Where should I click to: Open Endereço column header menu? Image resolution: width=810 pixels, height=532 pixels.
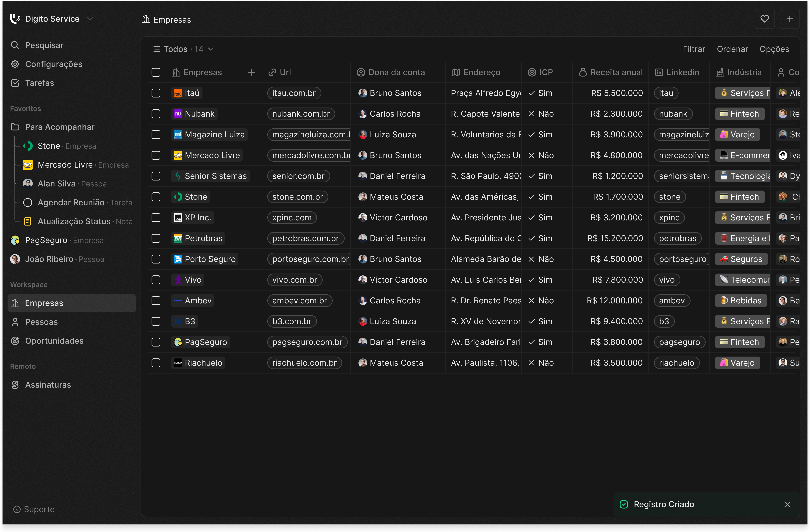coord(483,72)
